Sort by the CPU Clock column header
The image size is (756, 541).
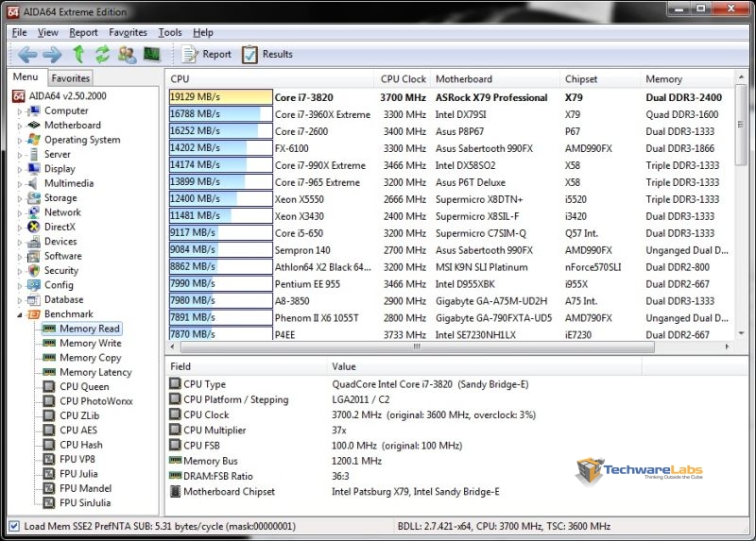[402, 79]
